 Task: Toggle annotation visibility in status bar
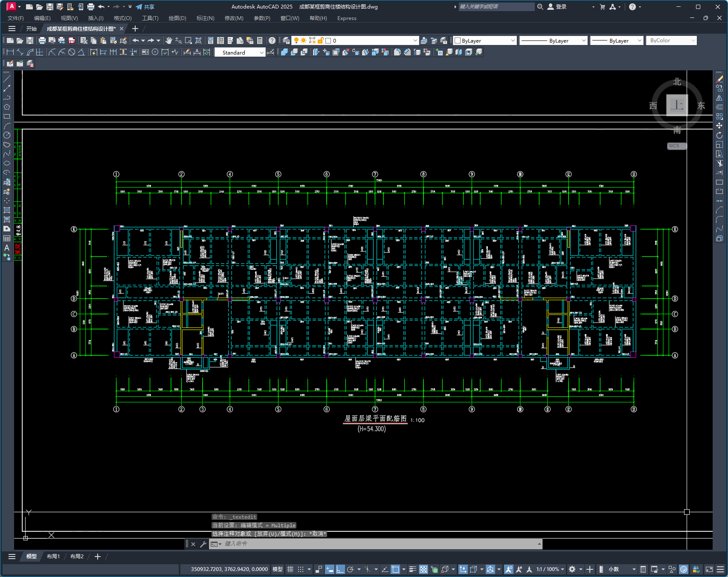click(x=508, y=569)
